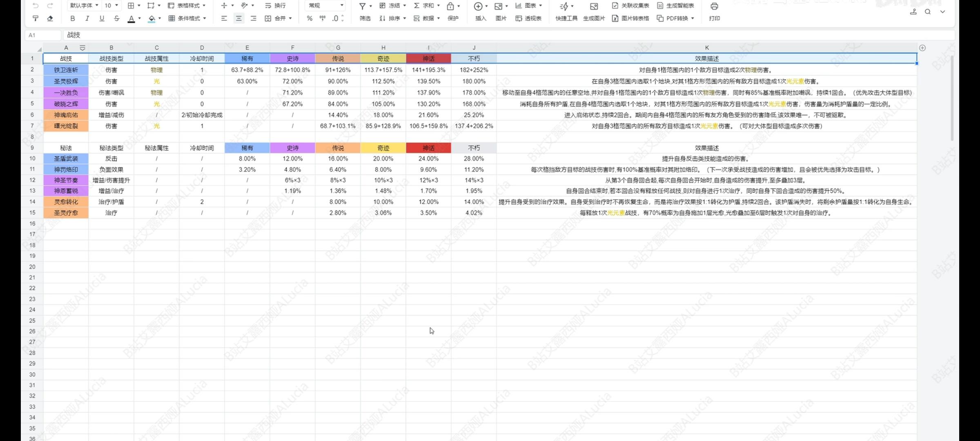Click inside the formula bar showing 战技
The height and width of the screenshot is (441, 980).
tap(163, 35)
